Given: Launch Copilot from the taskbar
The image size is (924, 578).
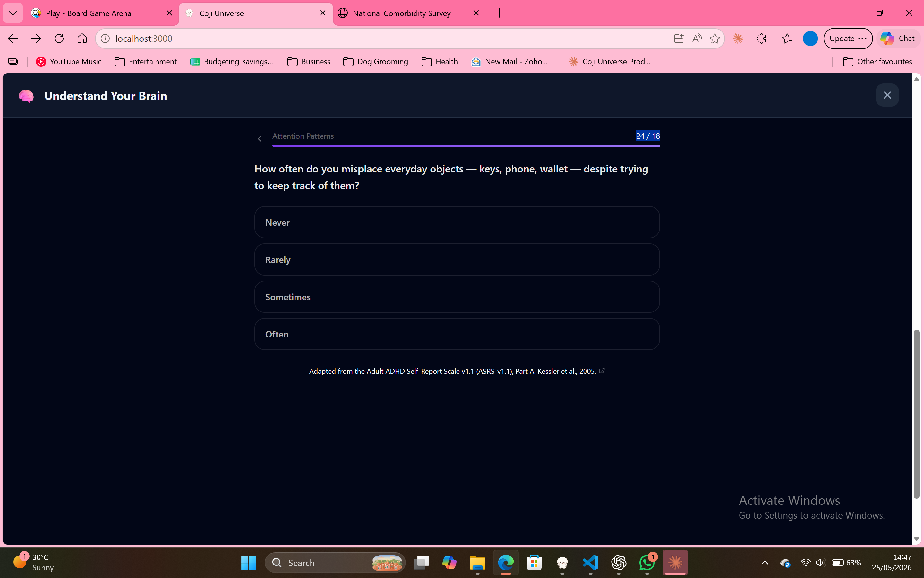Looking at the screenshot, I should click(449, 563).
